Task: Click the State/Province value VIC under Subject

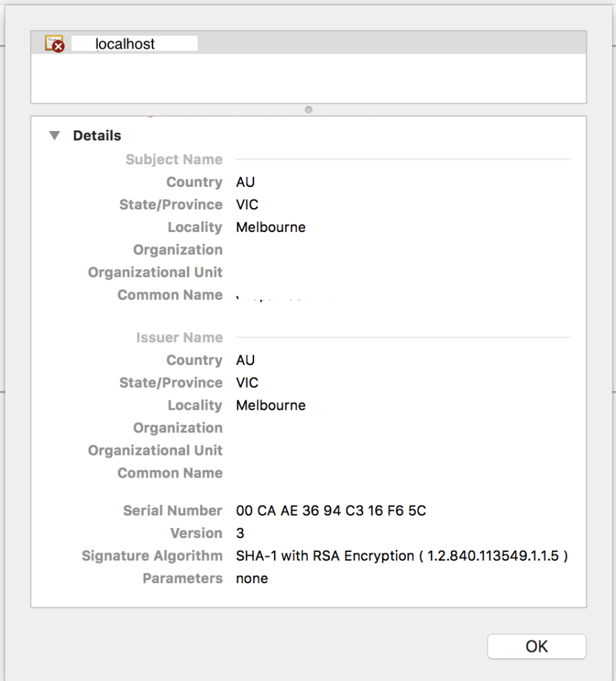Action: point(246,204)
